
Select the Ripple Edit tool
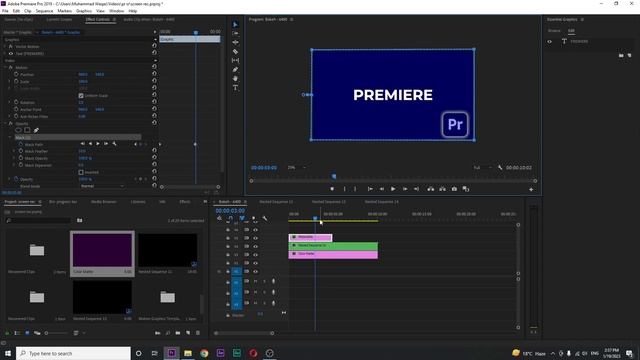coord(236,42)
